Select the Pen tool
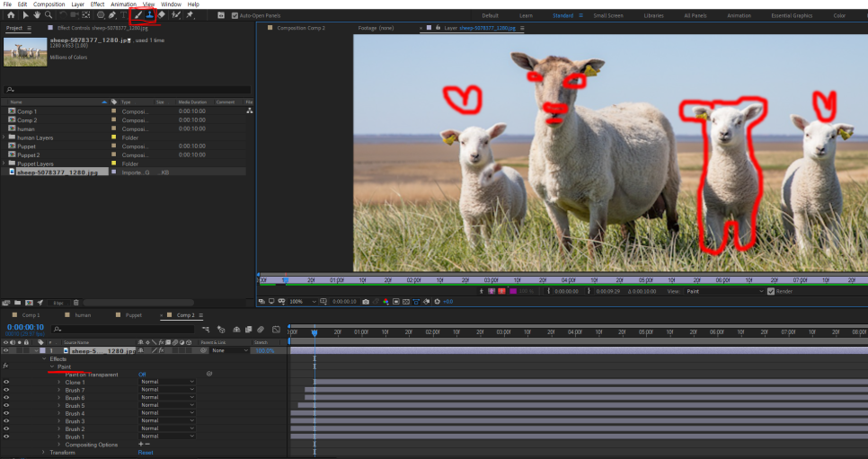The width and height of the screenshot is (868, 459). [x=112, y=15]
